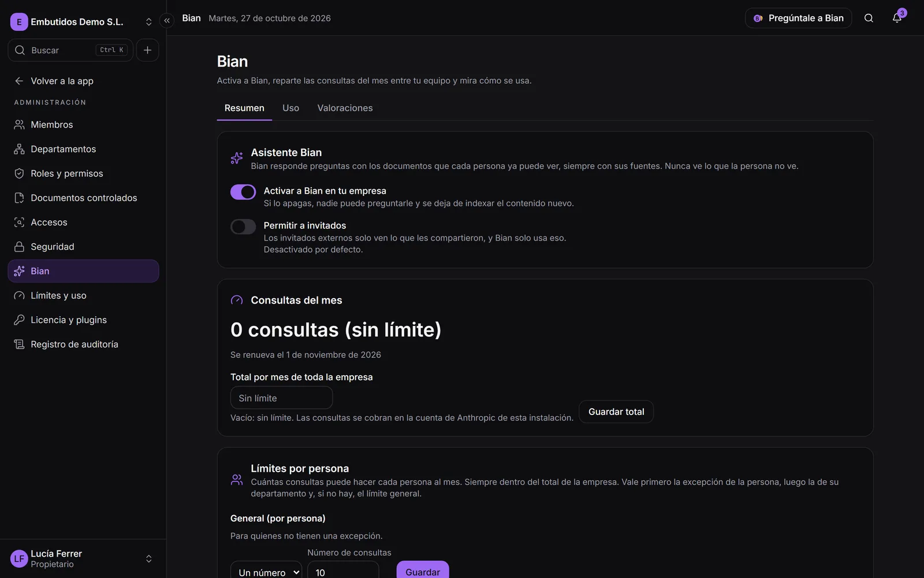This screenshot has width=924, height=578.
Task: Open Miembros in the sidebar
Action: point(83,125)
